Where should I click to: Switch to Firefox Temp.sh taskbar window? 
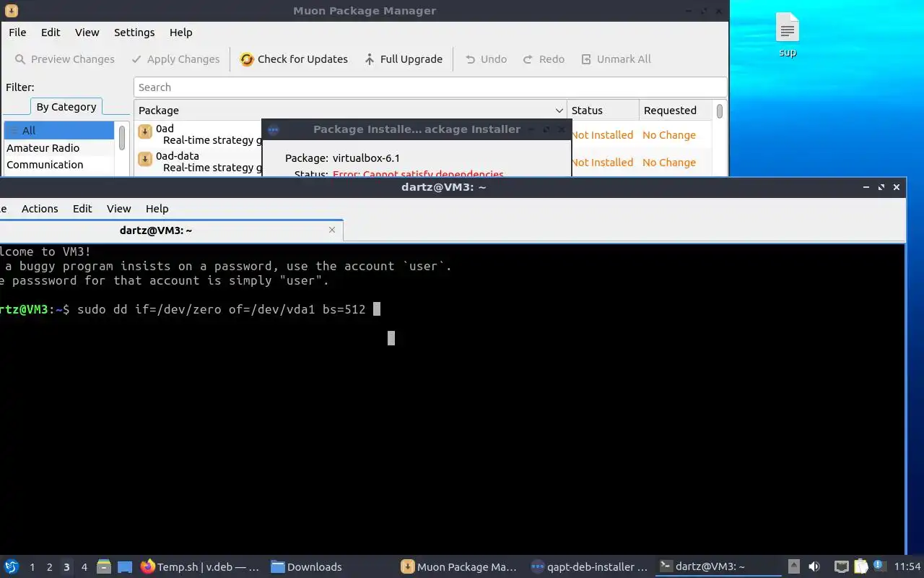tap(200, 567)
